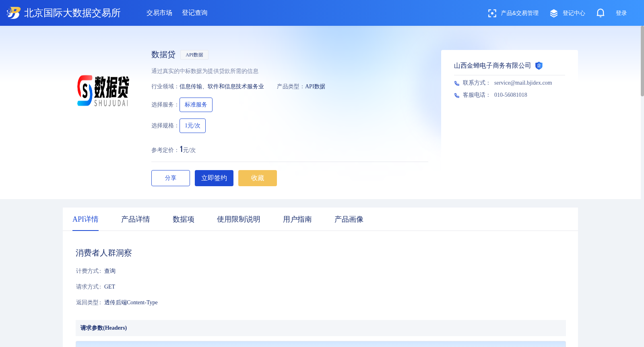Switch to the 用户指南 tab
This screenshot has width=644, height=347.
(297, 219)
